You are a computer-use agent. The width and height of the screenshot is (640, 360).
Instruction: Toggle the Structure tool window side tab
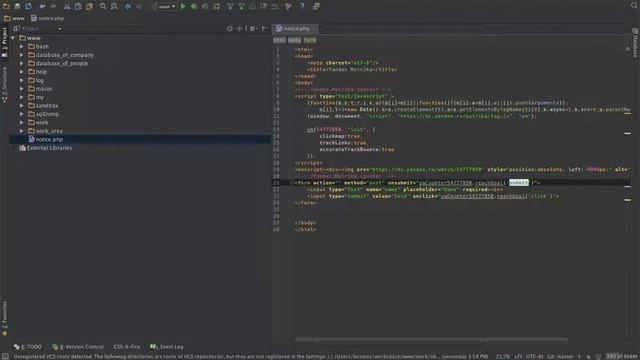(4, 85)
